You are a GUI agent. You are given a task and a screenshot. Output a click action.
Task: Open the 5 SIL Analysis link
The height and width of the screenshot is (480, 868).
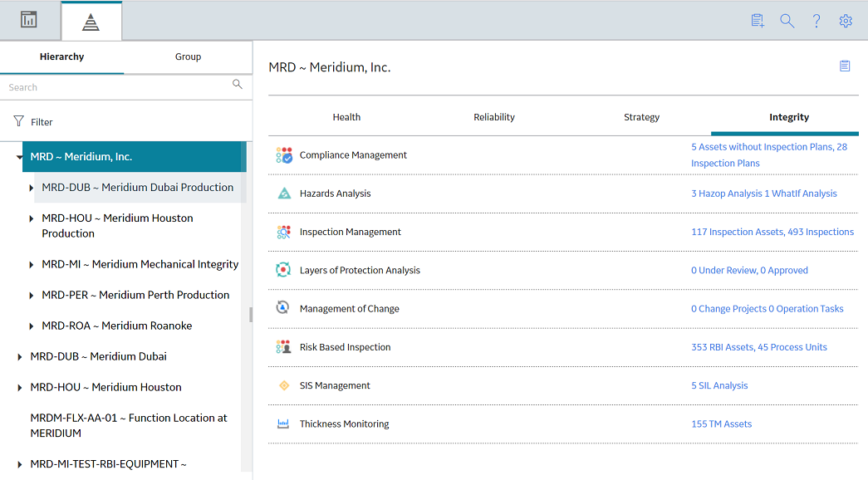pyautogui.click(x=719, y=385)
